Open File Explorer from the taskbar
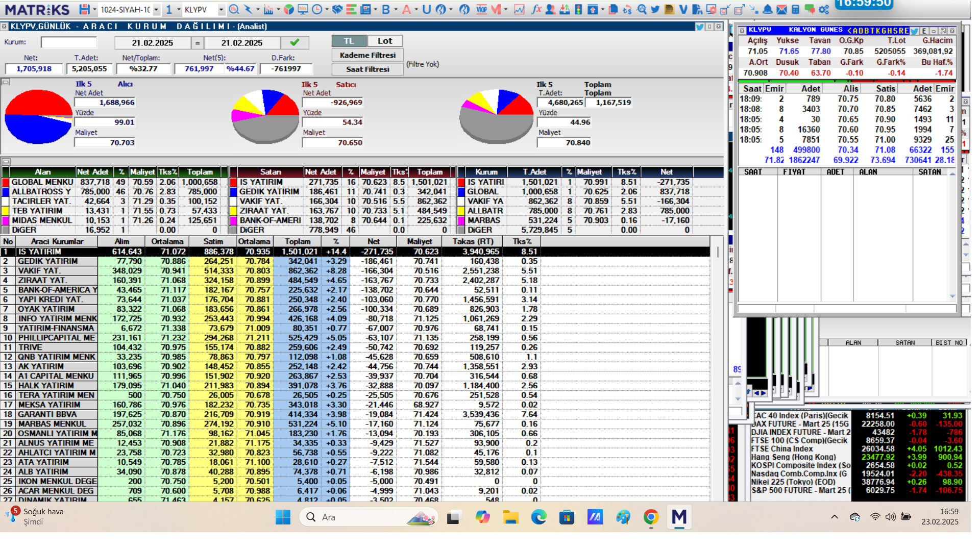 tap(510, 517)
